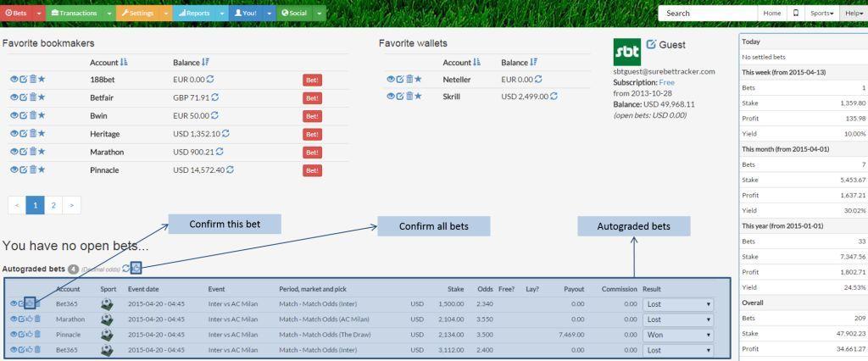Screen dimensions: 868x361
Task: Refresh the 188bet EUR 0.00 balance
Action: [210, 79]
